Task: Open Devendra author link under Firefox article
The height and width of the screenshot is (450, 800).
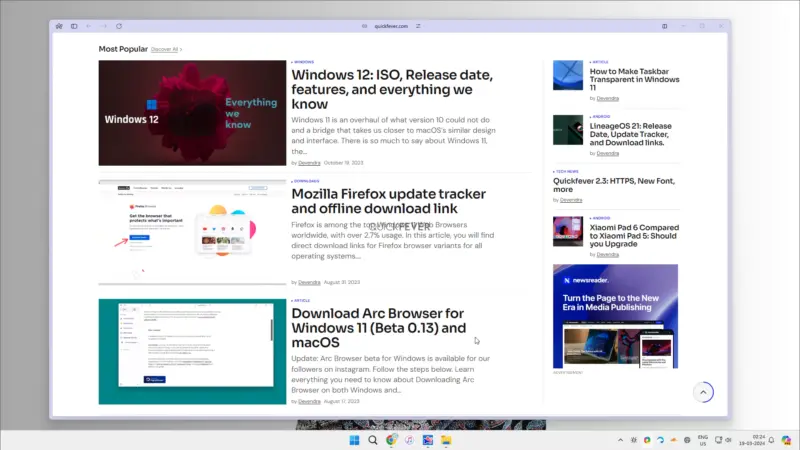Action: pyautogui.click(x=309, y=282)
